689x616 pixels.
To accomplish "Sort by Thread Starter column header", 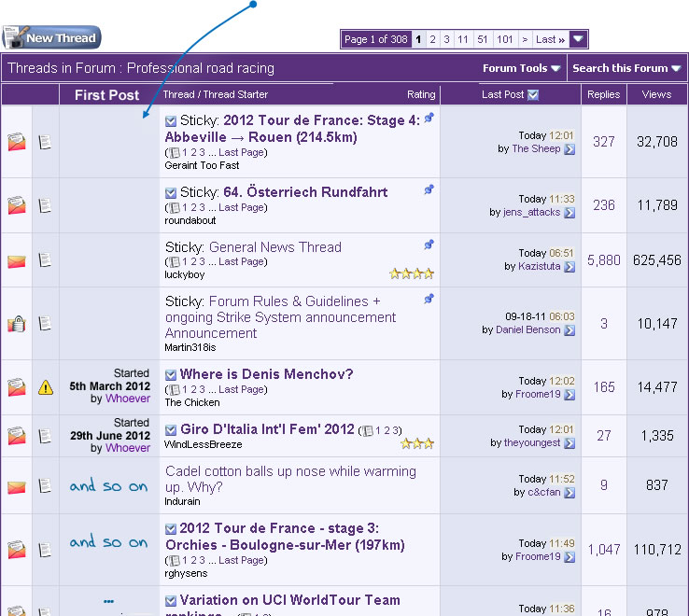I will click(x=235, y=94).
